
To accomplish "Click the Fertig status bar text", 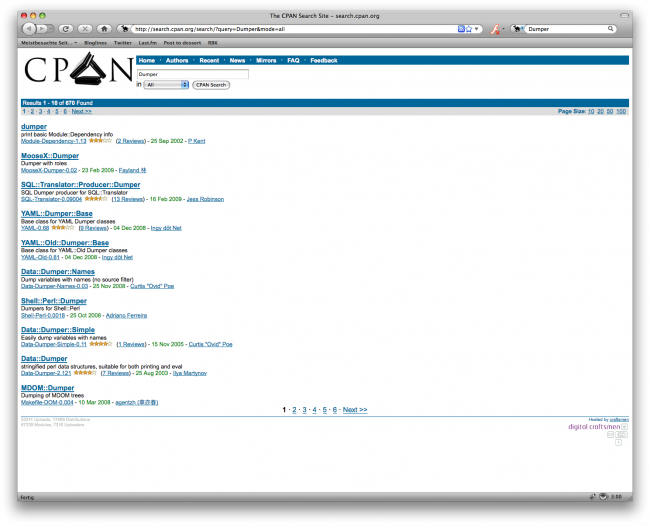I will pos(27,497).
